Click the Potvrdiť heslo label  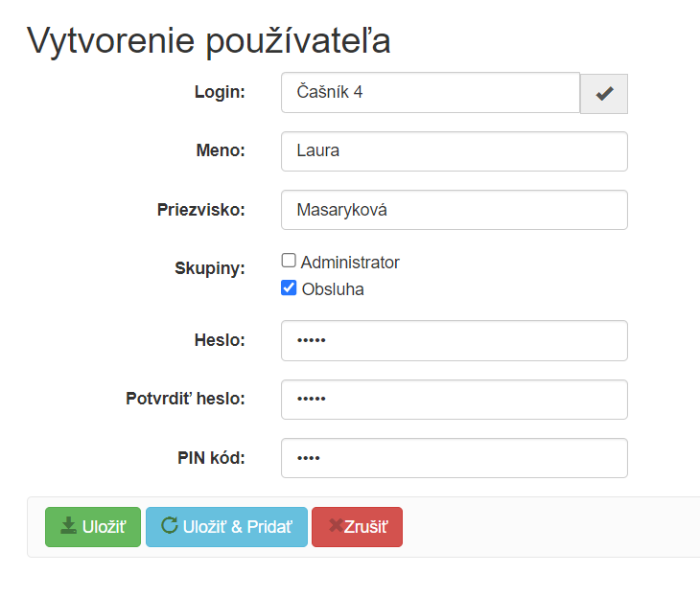coord(185,399)
